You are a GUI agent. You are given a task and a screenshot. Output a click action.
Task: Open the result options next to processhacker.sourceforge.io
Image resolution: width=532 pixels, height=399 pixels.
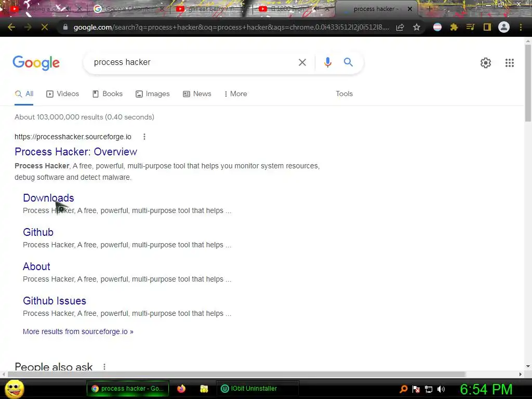pos(144,137)
